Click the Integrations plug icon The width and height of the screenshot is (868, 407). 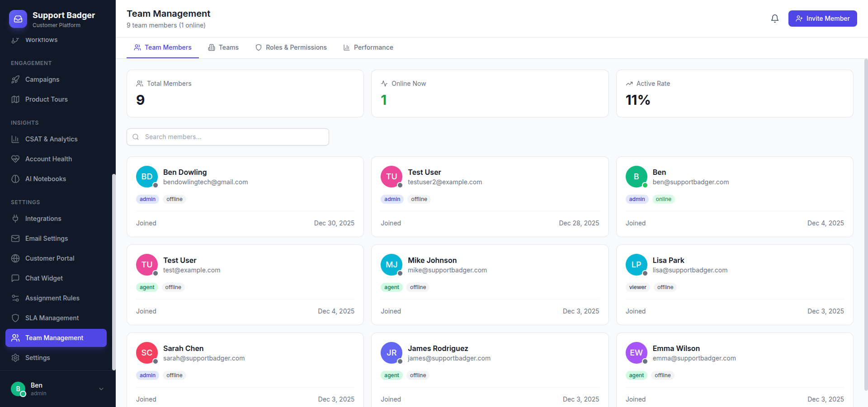click(x=15, y=219)
